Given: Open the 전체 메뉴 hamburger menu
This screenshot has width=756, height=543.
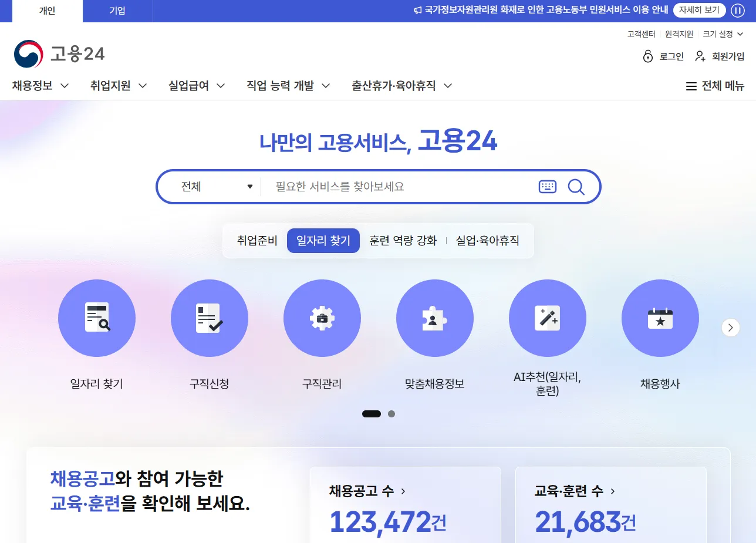Looking at the screenshot, I should tap(714, 86).
